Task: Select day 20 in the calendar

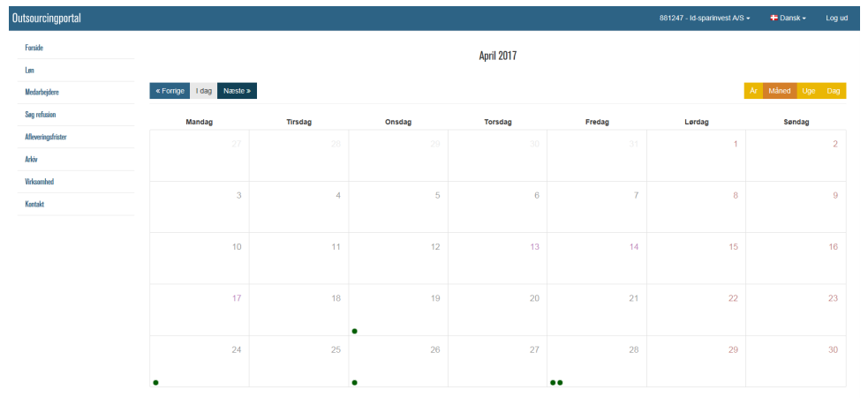Action: click(x=535, y=298)
